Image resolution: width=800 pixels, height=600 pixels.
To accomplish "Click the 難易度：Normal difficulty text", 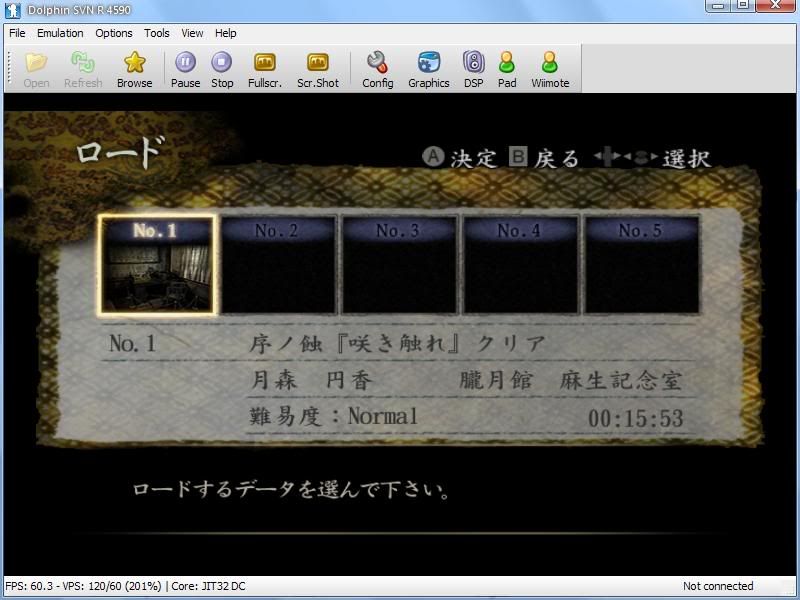I will 334,416.
